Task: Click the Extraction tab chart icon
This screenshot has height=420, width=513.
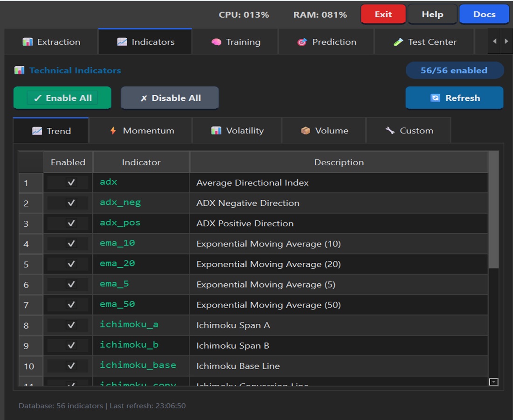Action: point(28,42)
